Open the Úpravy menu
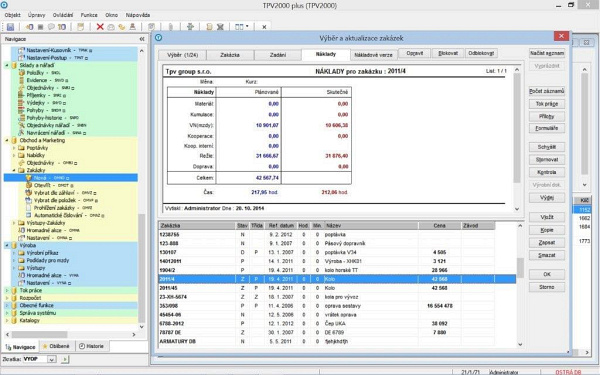The height and width of the screenshot is (375, 600). tap(36, 15)
